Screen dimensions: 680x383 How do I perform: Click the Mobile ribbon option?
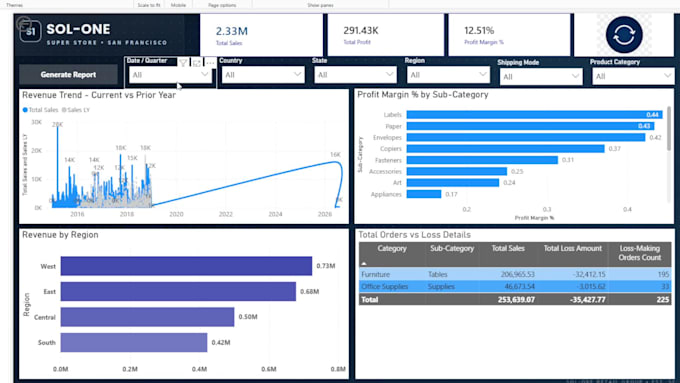pos(178,5)
